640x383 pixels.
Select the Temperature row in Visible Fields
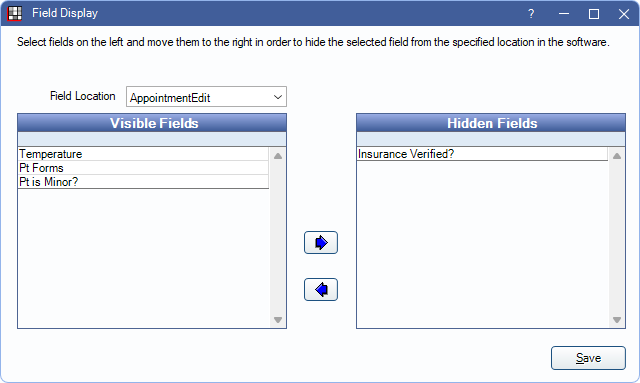[143, 154]
